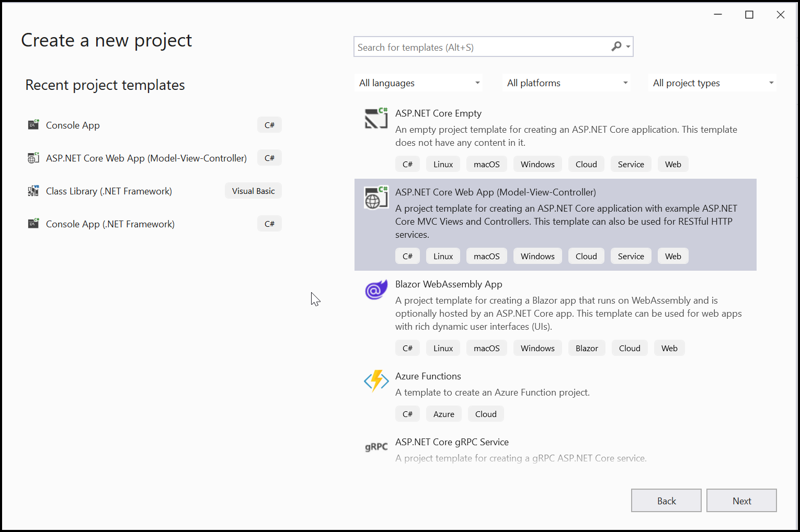Click the Back button
Viewport: 800px width, 532px height.
coord(666,500)
